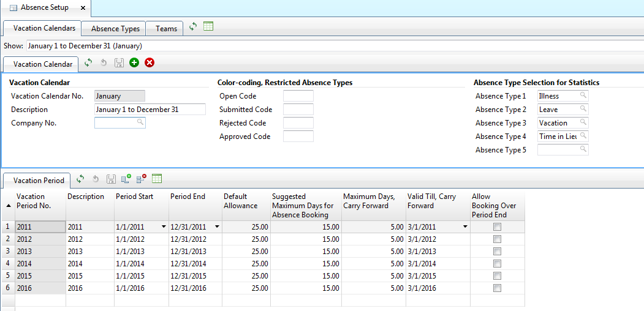Click the red delete Vacation Calendar icon
This screenshot has width=644, height=311.
tap(150, 63)
